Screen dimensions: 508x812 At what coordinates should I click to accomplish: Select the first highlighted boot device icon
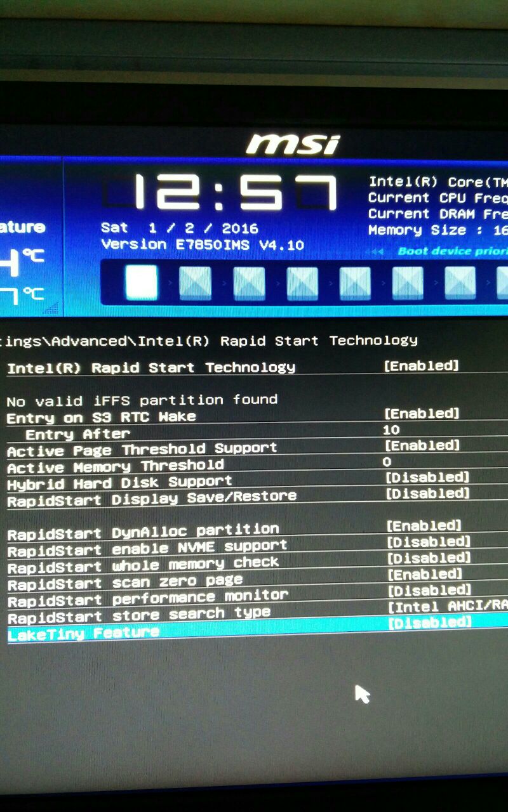pos(142,282)
